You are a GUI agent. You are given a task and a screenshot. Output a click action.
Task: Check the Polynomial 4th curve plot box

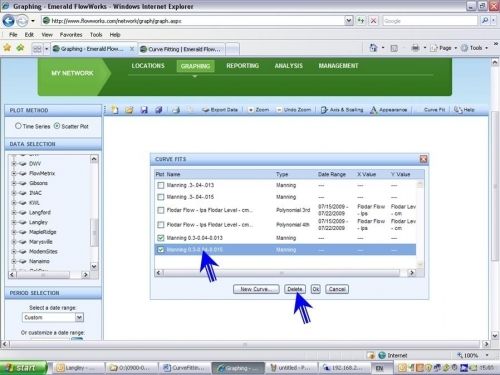click(x=161, y=225)
